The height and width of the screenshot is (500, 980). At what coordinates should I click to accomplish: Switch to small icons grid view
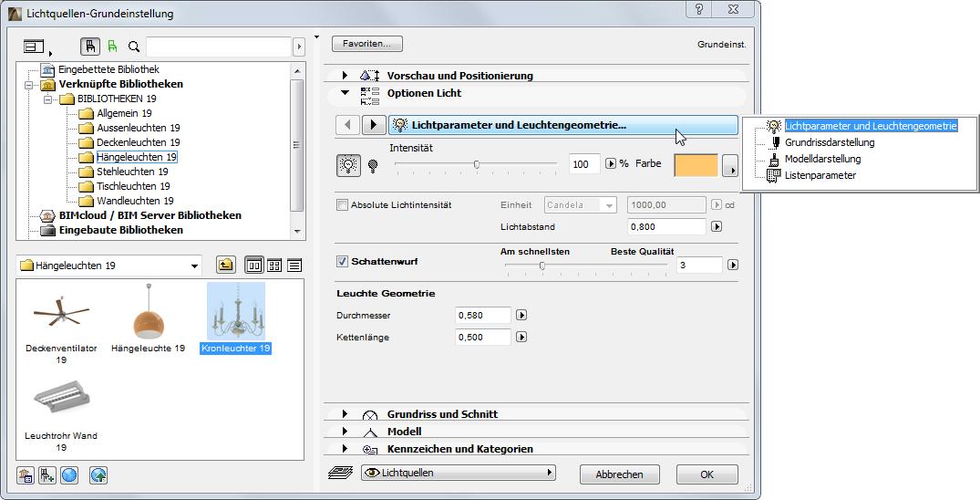coord(274,266)
